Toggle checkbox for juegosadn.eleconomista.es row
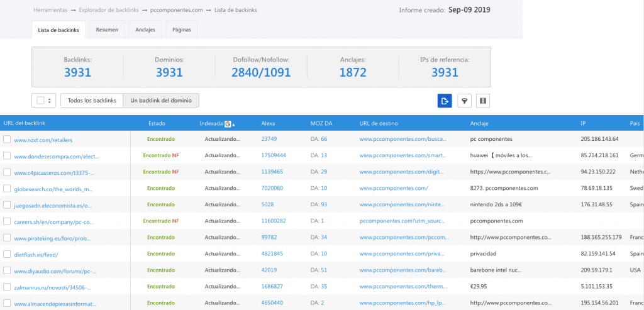This screenshot has height=310, width=644. (x=6, y=204)
